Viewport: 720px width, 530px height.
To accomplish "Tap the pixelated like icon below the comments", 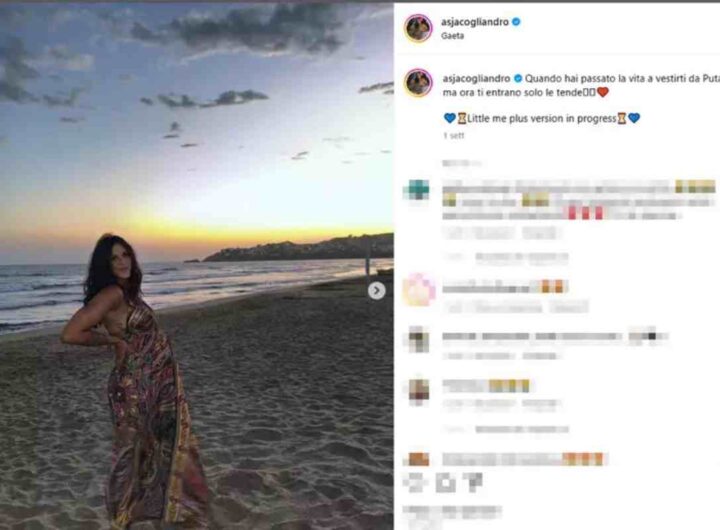I will point(415,482).
